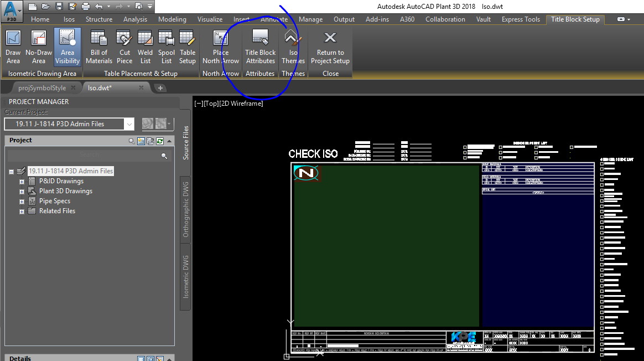Expand the P&ID Drawings node

pos(22,182)
